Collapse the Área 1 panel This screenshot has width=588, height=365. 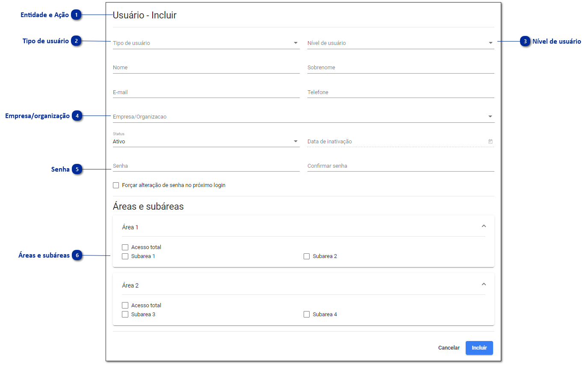pyautogui.click(x=484, y=226)
